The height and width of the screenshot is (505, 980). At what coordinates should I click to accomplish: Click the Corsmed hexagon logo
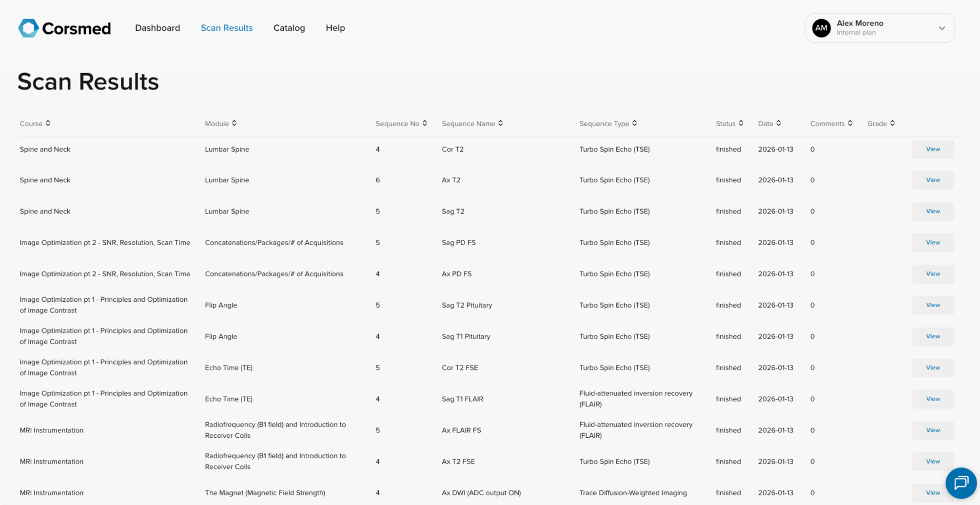pyautogui.click(x=28, y=28)
